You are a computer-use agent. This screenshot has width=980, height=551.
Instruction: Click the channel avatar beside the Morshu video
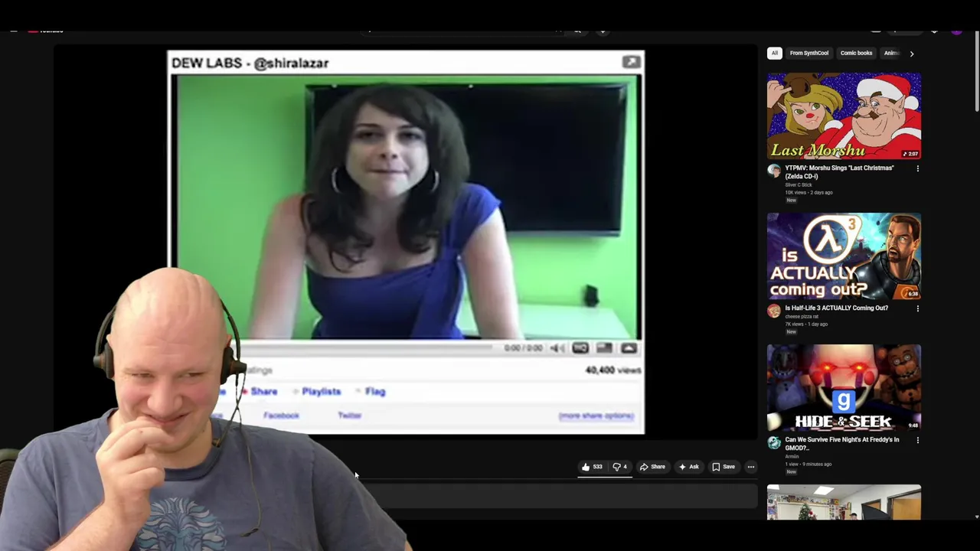point(774,171)
